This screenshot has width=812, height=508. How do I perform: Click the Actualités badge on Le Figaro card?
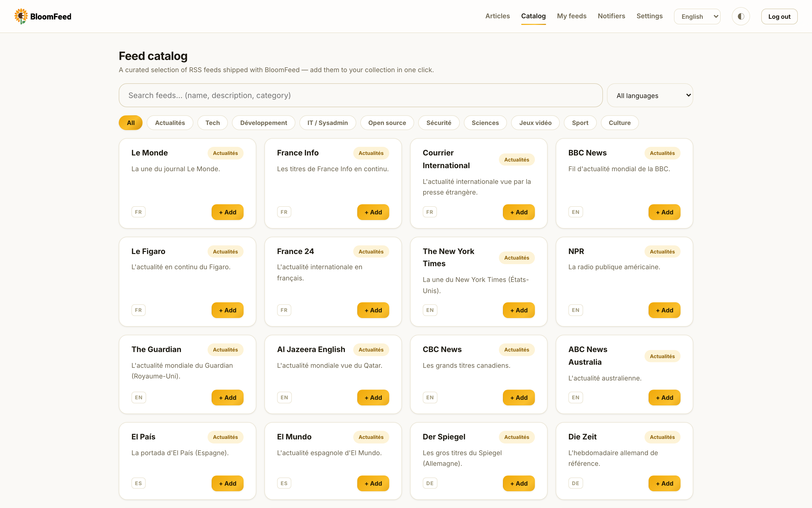point(225,252)
